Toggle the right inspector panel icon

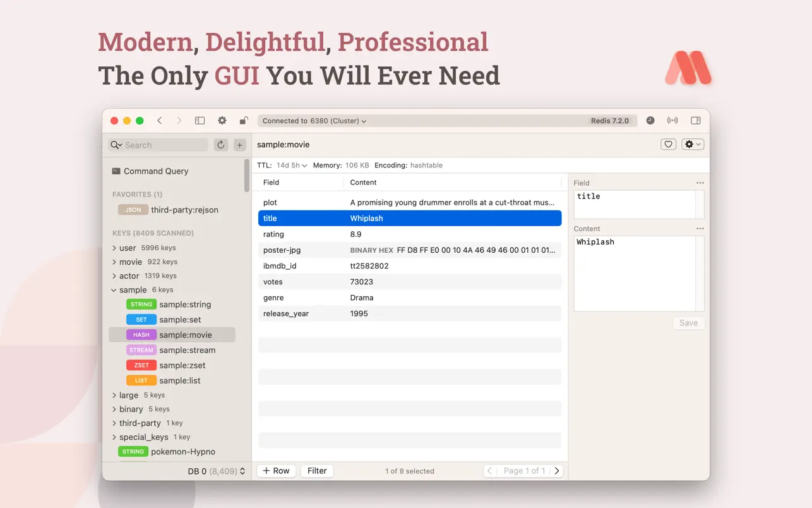click(696, 121)
